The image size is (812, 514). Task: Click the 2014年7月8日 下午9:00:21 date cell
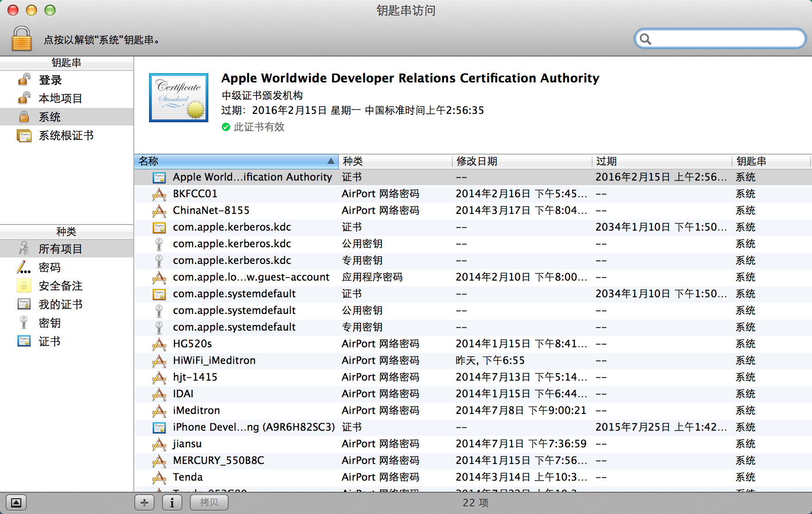click(521, 410)
